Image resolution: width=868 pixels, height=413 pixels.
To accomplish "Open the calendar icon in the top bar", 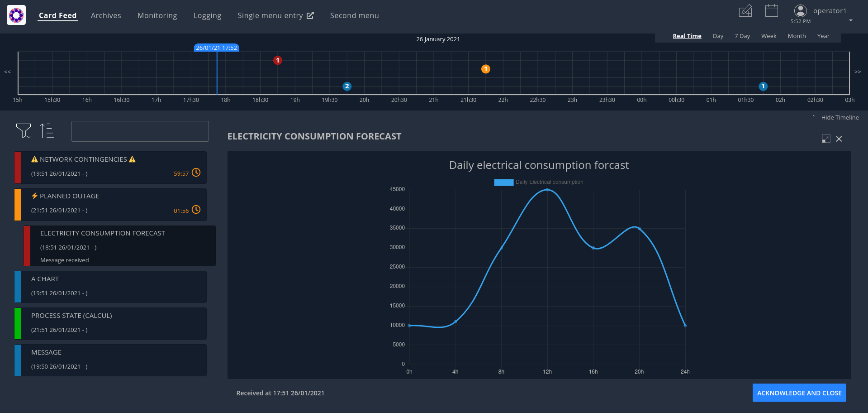I will pos(771,10).
